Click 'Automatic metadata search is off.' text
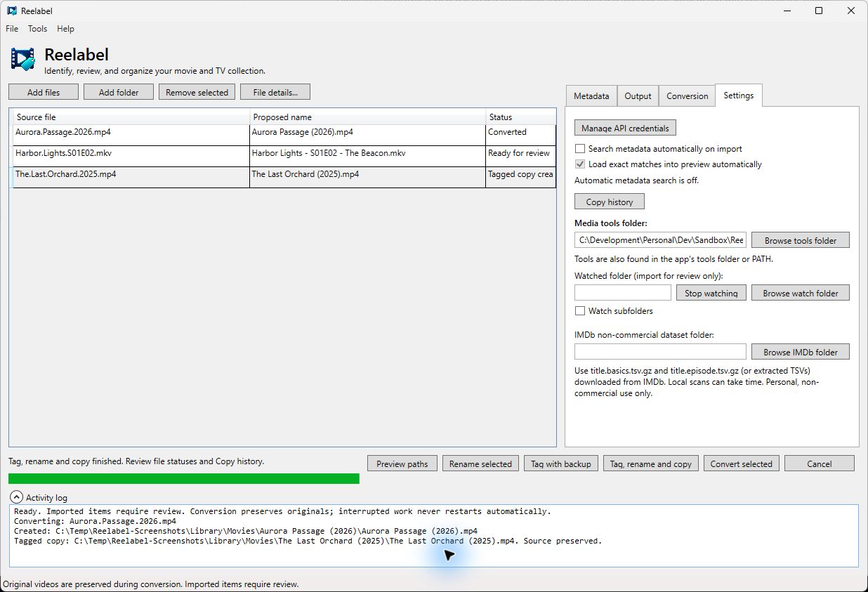This screenshot has width=868, height=592. [x=636, y=180]
